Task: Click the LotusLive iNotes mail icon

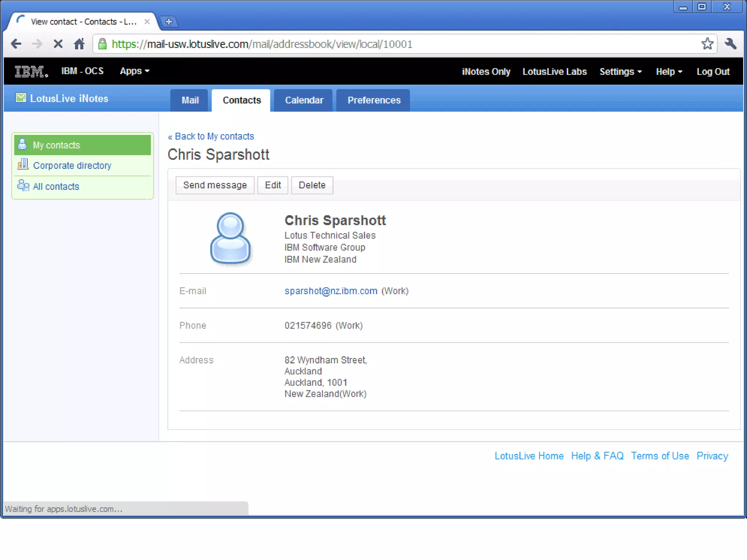Action: (21, 98)
